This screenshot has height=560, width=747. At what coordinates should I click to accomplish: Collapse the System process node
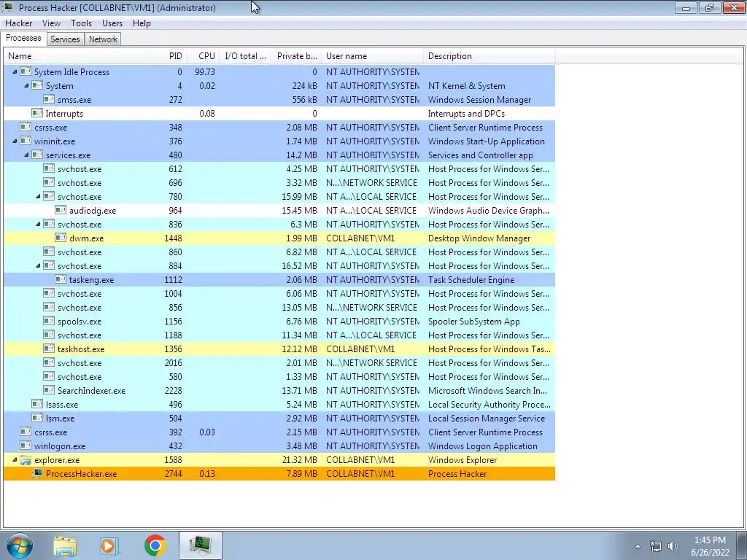coord(27,86)
